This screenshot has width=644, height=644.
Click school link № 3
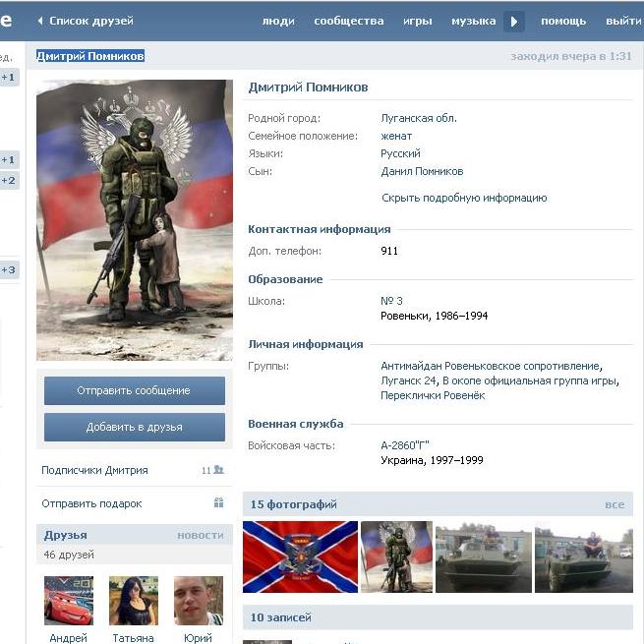tap(391, 301)
